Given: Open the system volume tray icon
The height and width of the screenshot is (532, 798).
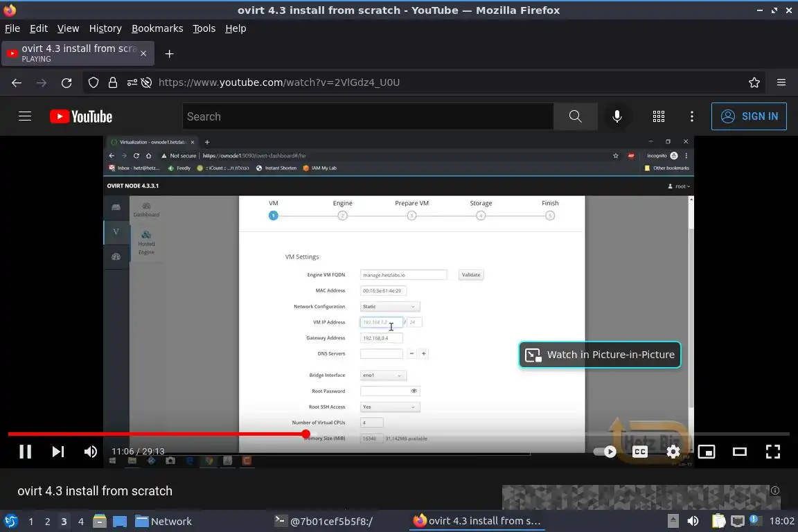Looking at the screenshot, I should coord(693,522).
